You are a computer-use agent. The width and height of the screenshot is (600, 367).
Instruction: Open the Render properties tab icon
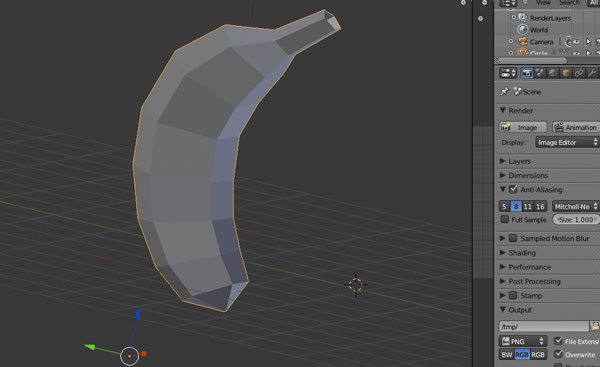pos(527,73)
